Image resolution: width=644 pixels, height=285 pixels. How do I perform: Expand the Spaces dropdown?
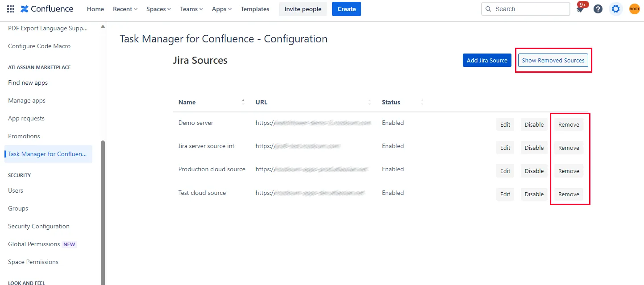pyautogui.click(x=158, y=9)
